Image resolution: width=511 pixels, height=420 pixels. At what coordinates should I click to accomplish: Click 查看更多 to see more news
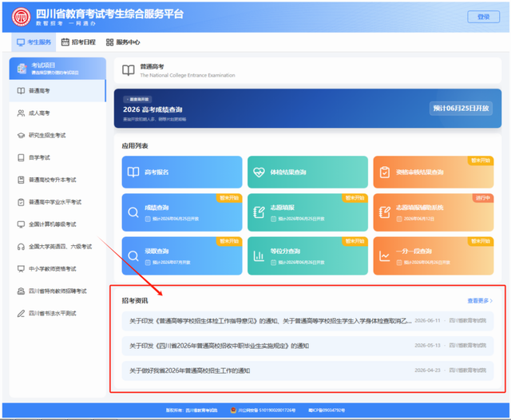coord(480,300)
